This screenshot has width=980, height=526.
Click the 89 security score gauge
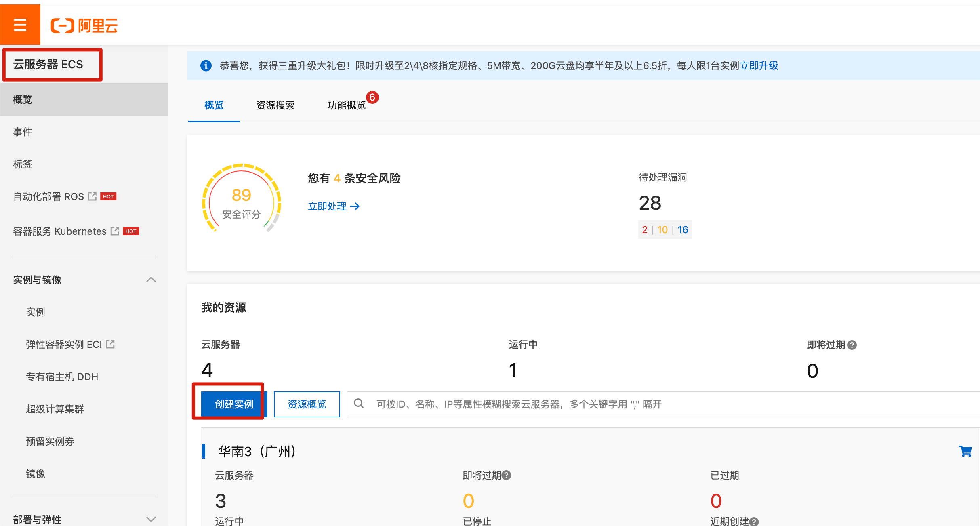point(242,199)
